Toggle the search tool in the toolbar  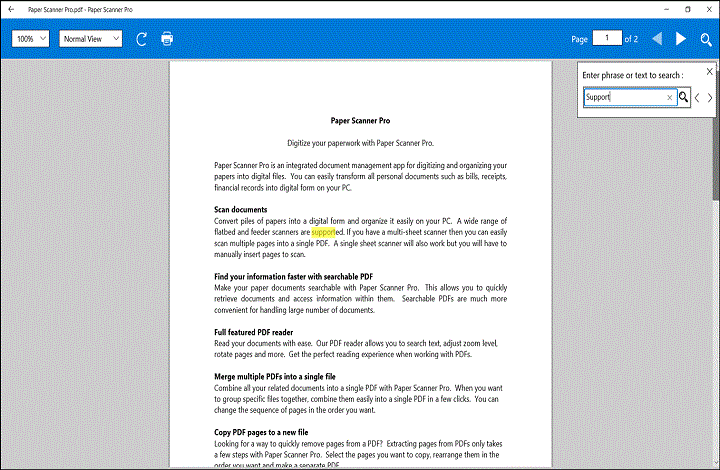706,39
